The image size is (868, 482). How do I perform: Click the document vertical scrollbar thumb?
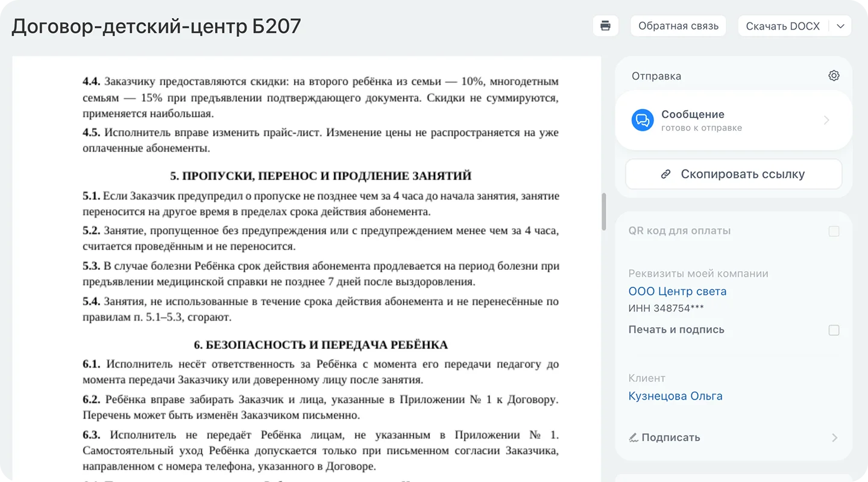[x=604, y=211]
